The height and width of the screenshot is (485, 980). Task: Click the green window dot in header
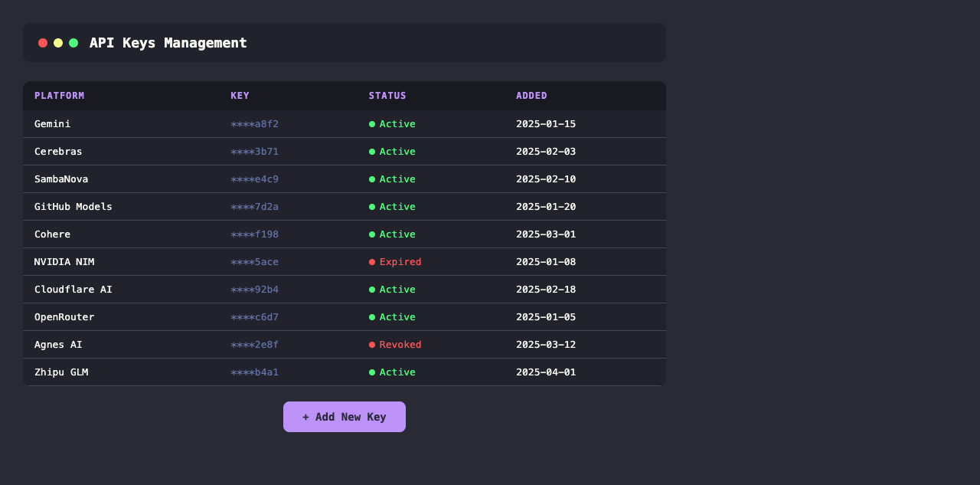(x=73, y=43)
